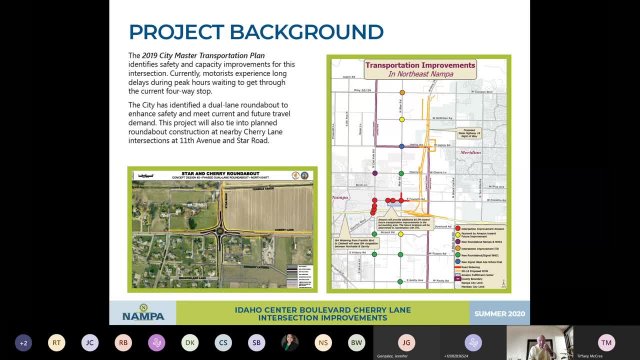Viewport: 640px width, 360px height.
Task: Click the paragraph starting 'The City has identified'
Action: tap(209, 123)
